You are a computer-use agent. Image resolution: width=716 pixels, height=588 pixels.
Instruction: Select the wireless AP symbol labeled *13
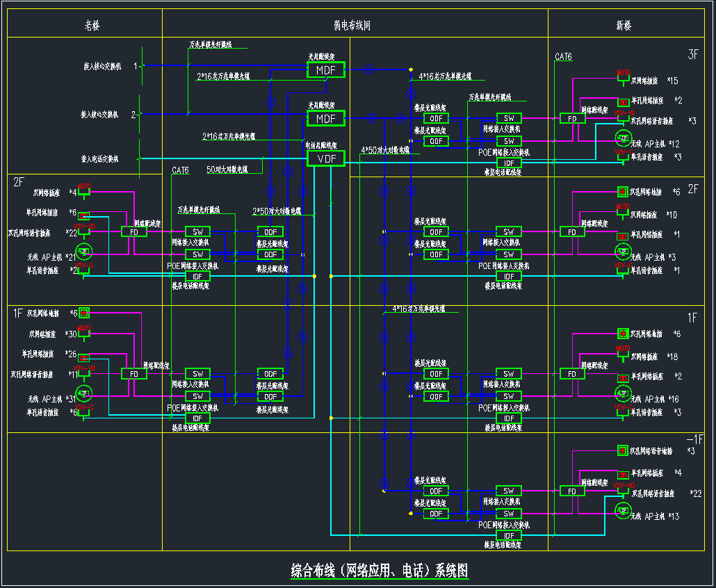click(x=622, y=509)
